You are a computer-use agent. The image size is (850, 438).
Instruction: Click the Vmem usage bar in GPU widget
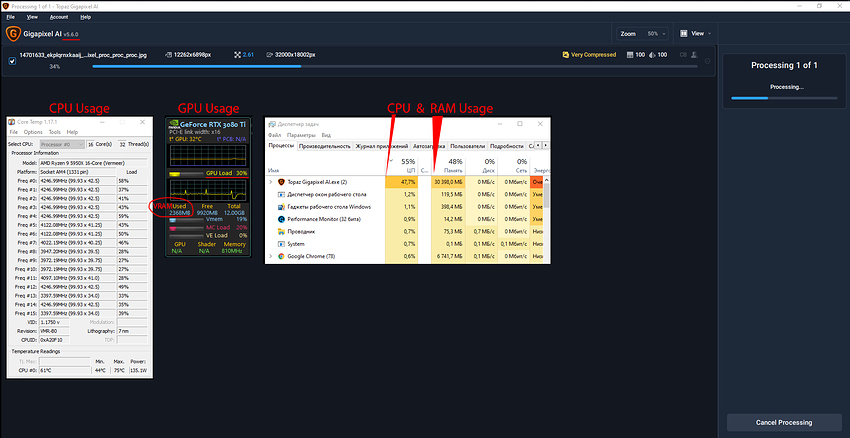click(x=186, y=220)
